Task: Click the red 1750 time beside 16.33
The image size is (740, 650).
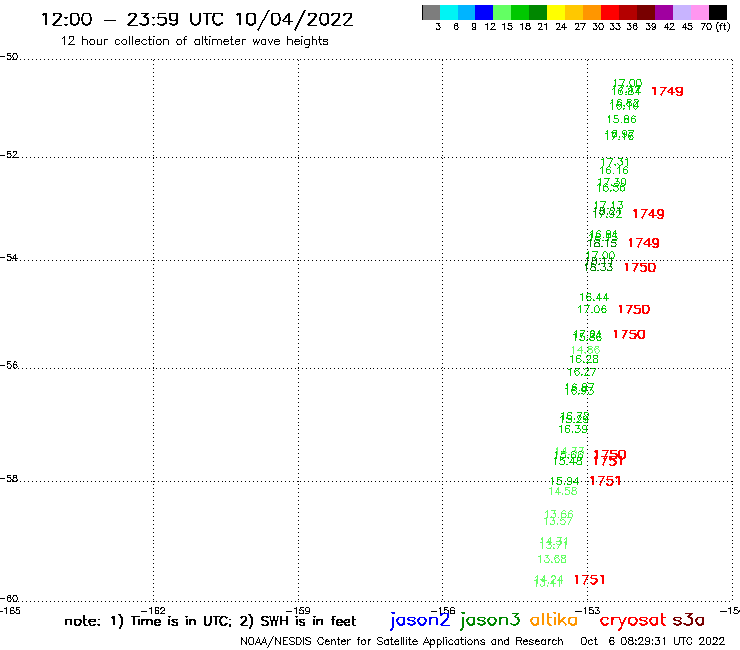Action: point(639,268)
